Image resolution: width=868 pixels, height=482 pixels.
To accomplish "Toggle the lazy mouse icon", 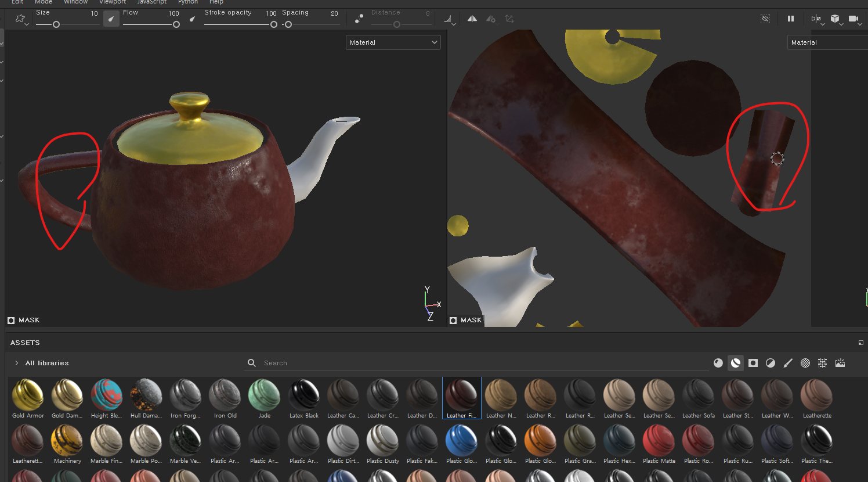I will coord(359,19).
